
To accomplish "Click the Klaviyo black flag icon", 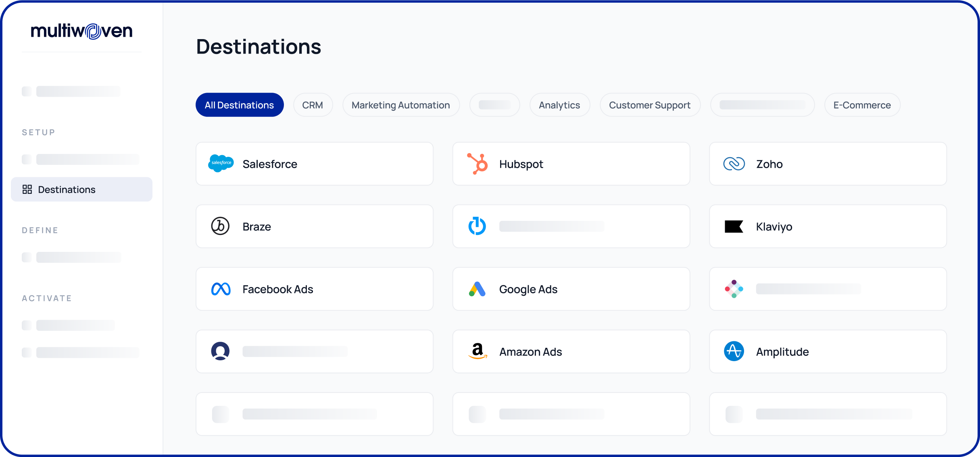I will coord(734,226).
